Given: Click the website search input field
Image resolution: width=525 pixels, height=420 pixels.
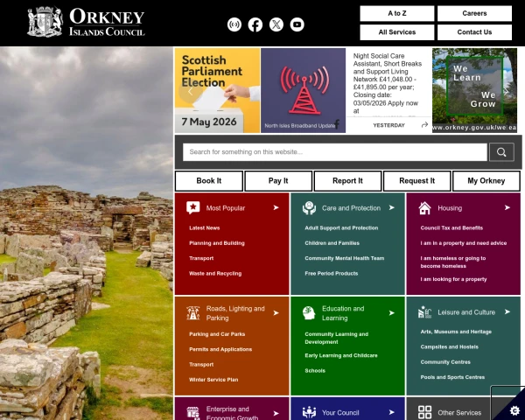Looking at the screenshot, I should (x=335, y=152).
